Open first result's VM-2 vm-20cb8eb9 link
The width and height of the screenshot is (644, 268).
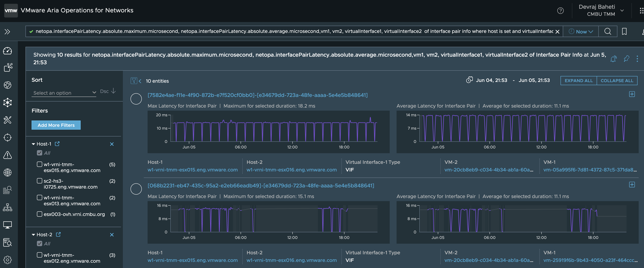click(489, 170)
